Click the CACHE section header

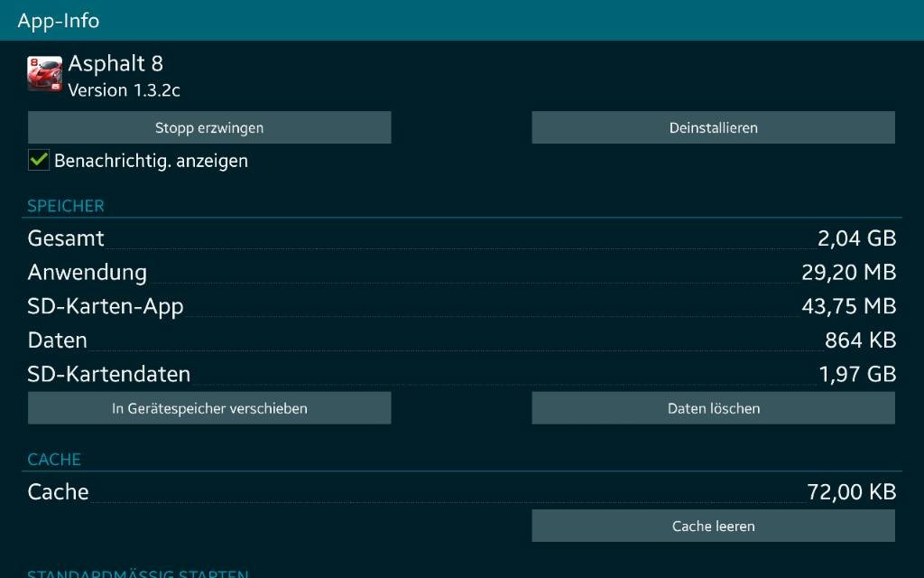[54, 460]
